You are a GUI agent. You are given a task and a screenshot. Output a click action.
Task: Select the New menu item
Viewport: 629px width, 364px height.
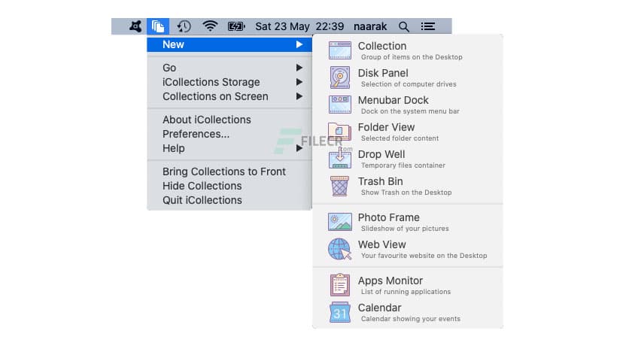229,44
